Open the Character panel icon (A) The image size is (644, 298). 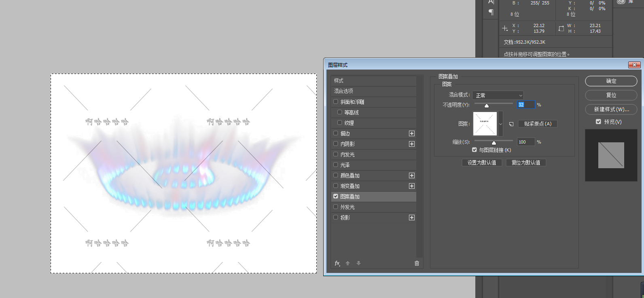tap(491, 2)
